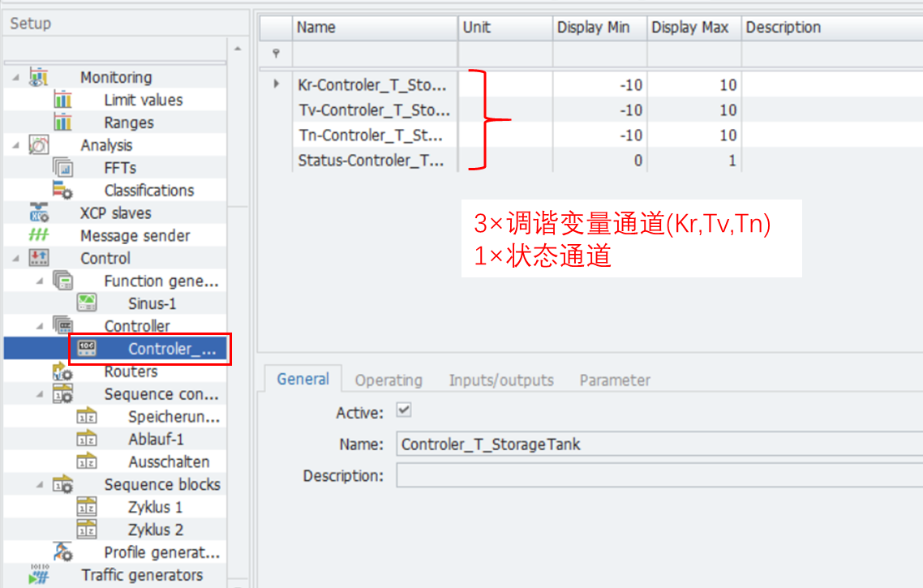The image size is (923, 588).
Task: Collapse the Sequence control node
Action: pyautogui.click(x=40, y=394)
